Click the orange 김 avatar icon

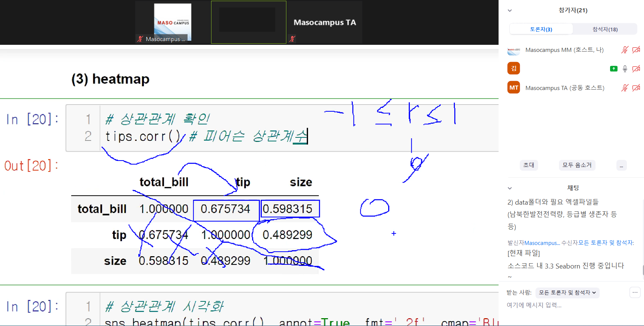(x=513, y=68)
